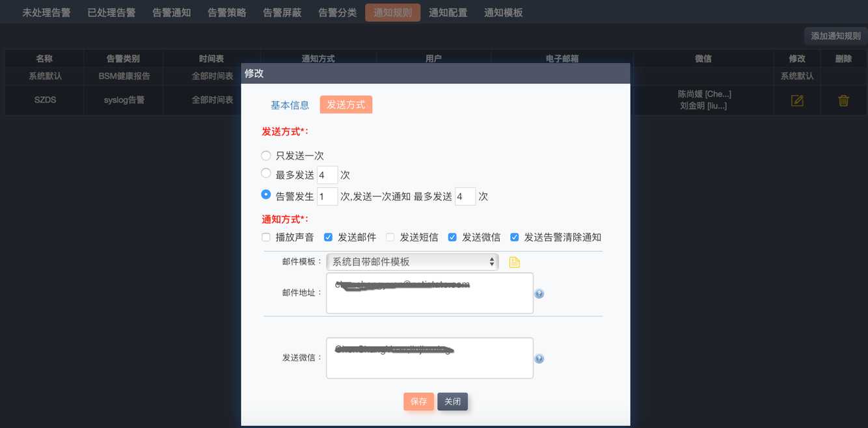Uncheck the 发送邮件 checkbox
This screenshot has width=868, height=428.
(x=328, y=237)
